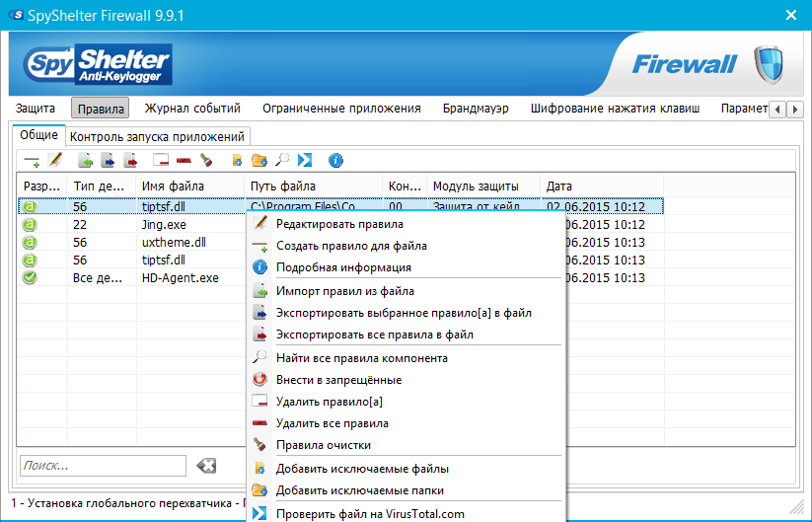
Task: Sort by the 'Путь файла' column header
Action: tap(314, 186)
